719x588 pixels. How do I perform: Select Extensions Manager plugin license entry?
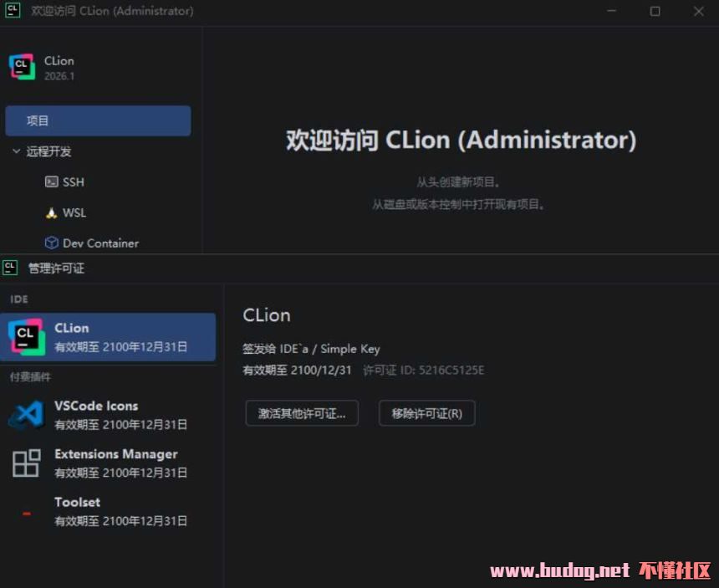(108, 463)
